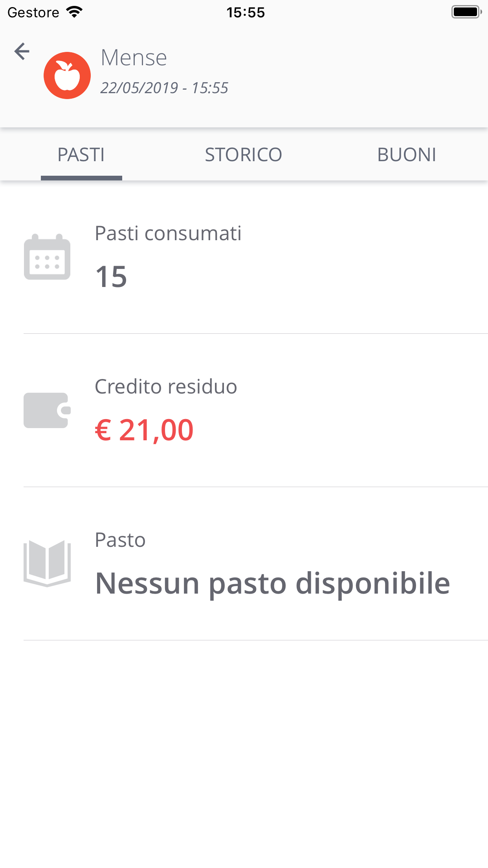Tap the Pasti consumati label
This screenshot has width=488, height=868.
click(x=168, y=234)
